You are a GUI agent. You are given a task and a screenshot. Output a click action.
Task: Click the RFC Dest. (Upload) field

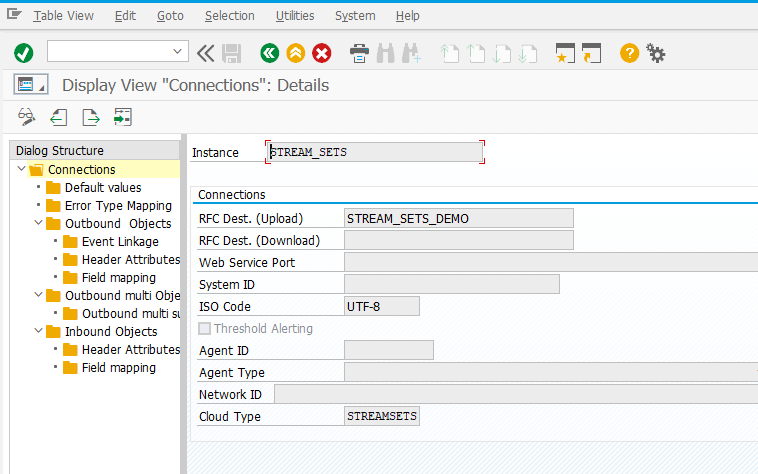point(458,218)
